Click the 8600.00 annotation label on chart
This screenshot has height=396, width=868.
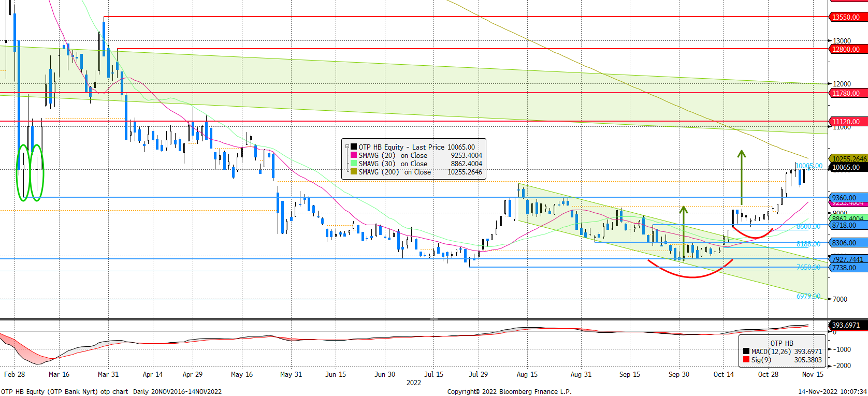(808, 227)
